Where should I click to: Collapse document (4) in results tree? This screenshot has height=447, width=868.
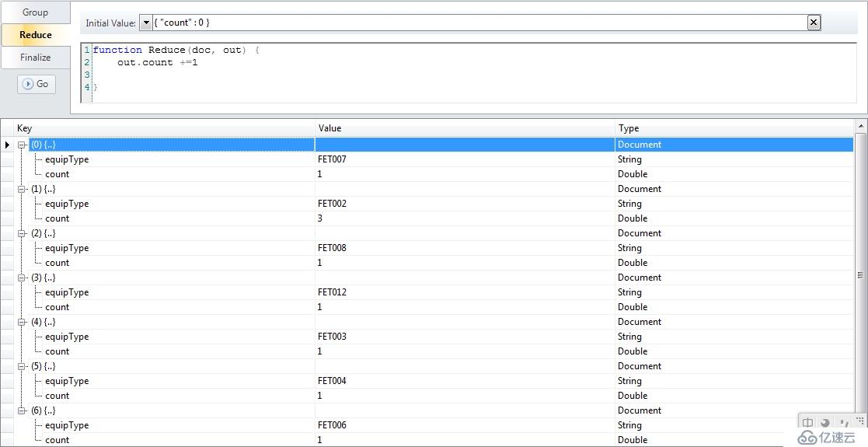[22, 322]
